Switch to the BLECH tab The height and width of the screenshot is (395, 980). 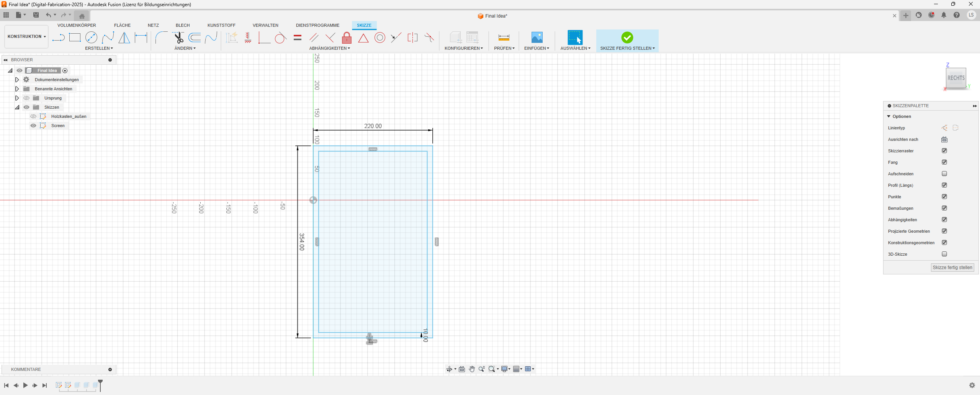pos(183,25)
